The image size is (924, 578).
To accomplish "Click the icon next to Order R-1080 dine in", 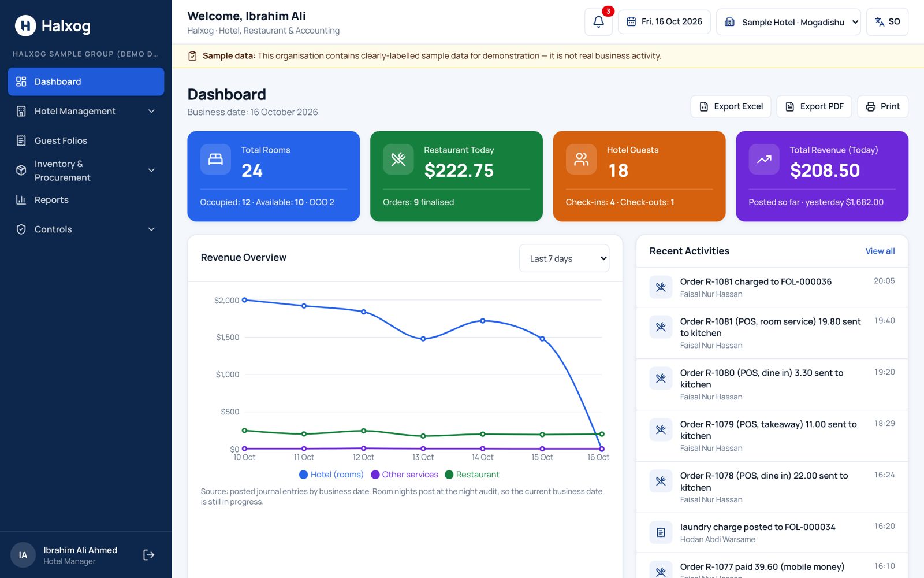I will (x=661, y=379).
